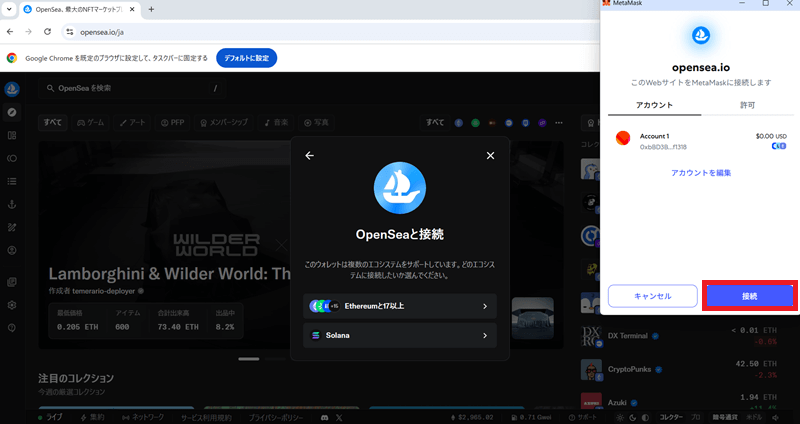Click the OpenSea search field
The image size is (800, 424).
tap(132, 88)
